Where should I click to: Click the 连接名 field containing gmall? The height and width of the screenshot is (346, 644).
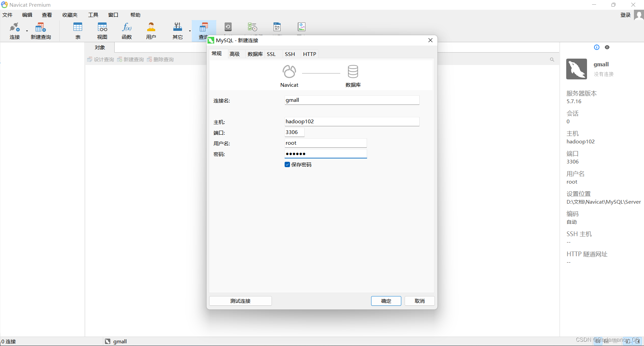(352, 100)
